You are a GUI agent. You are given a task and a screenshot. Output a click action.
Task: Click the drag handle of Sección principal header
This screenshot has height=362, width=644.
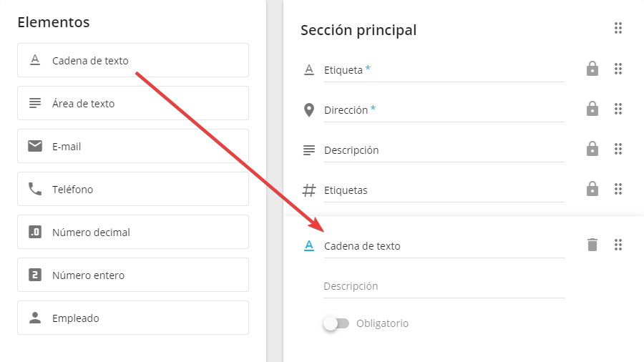618,29
